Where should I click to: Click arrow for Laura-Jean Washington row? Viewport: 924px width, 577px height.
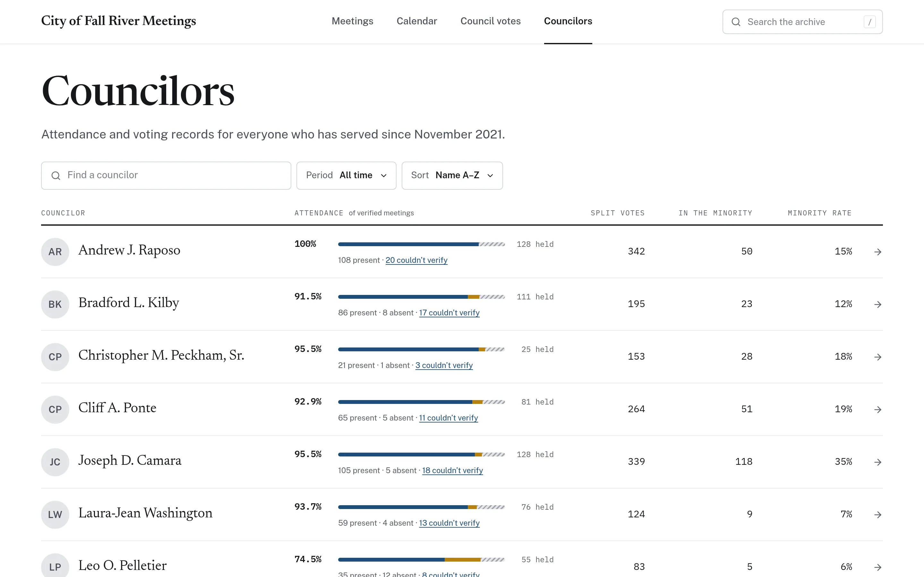click(877, 514)
